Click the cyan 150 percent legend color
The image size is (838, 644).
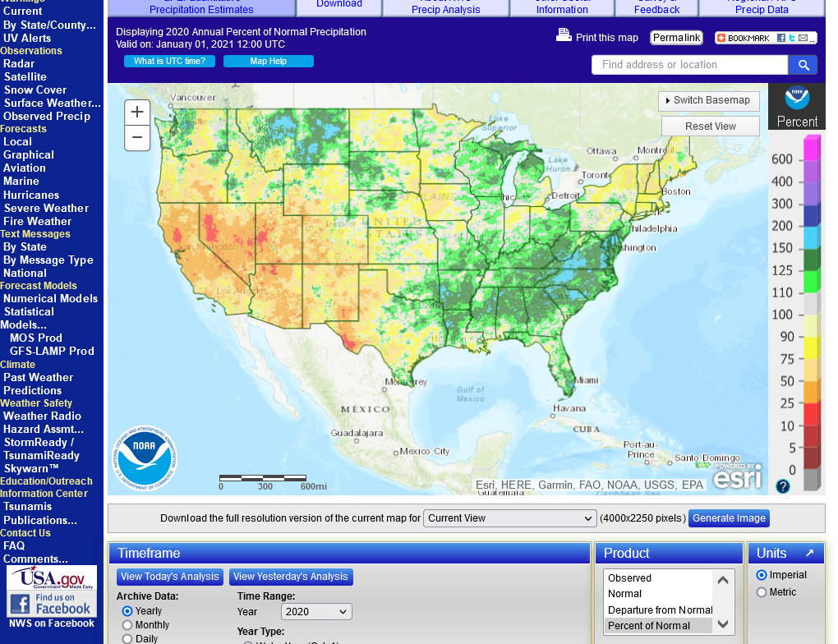point(812,237)
